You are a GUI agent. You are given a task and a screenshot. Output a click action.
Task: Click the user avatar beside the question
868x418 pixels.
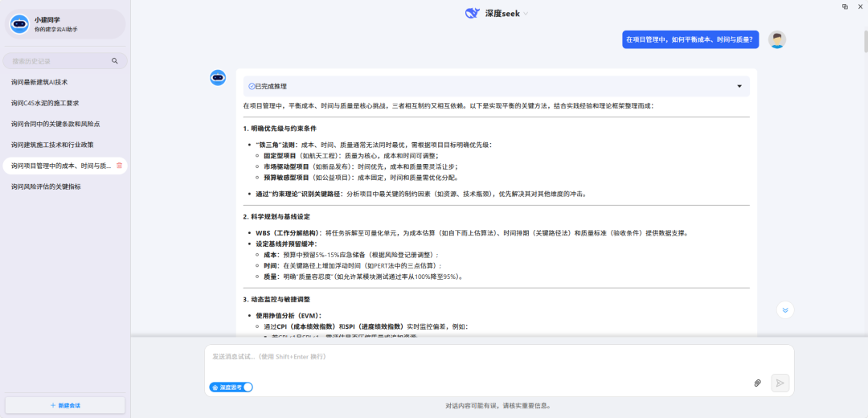pyautogui.click(x=776, y=40)
